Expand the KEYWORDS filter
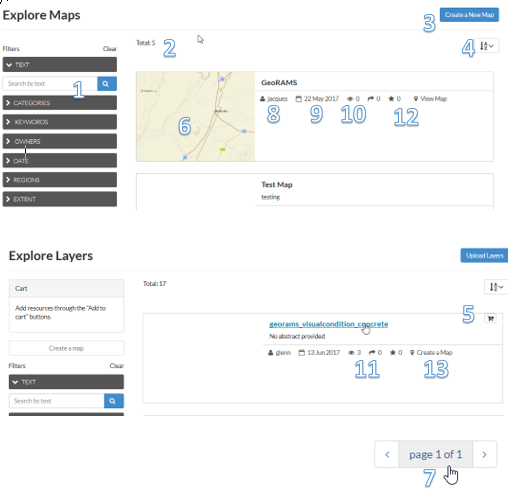This screenshot has height=500, width=516. pyautogui.click(x=60, y=122)
